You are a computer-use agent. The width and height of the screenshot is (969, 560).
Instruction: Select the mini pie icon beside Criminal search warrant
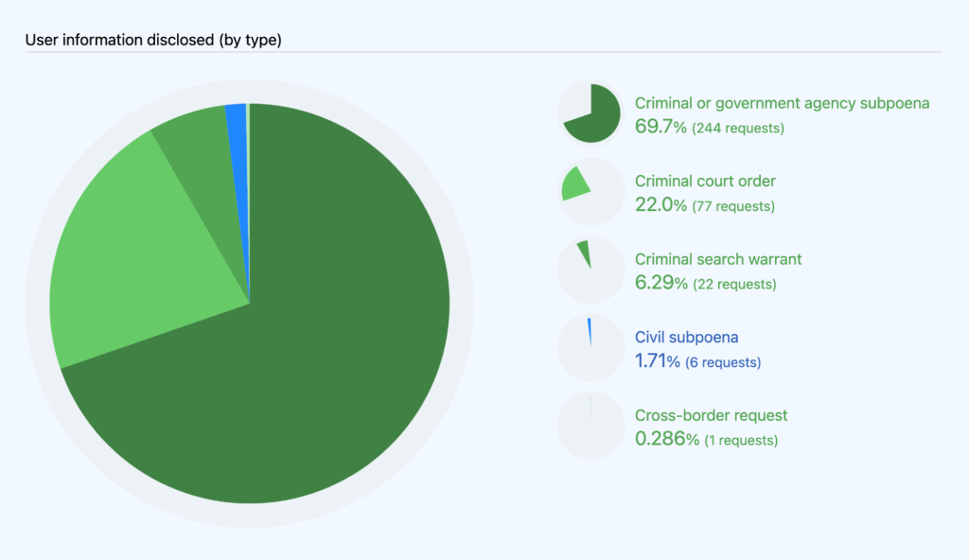point(590,270)
